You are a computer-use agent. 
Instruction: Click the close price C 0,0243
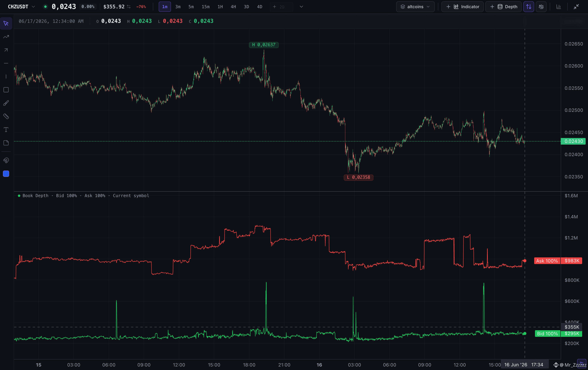pyautogui.click(x=201, y=21)
